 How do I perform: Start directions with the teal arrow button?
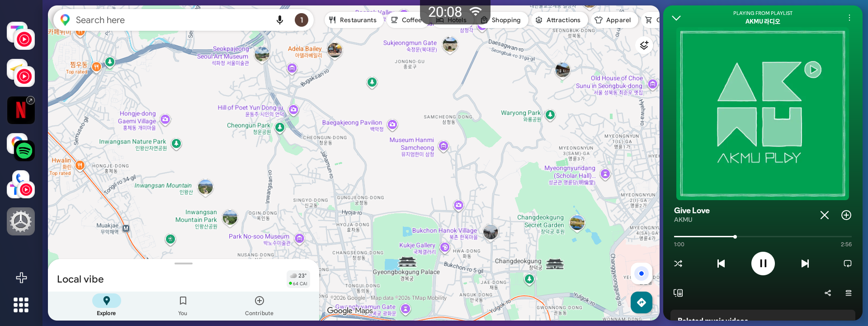click(642, 302)
